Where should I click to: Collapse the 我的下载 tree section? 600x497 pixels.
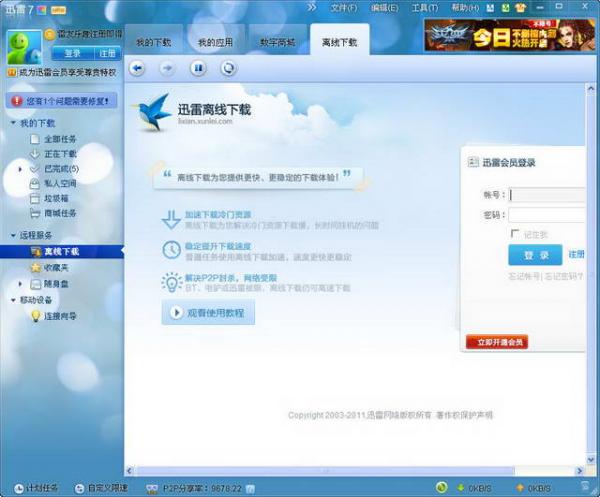pos(13,123)
